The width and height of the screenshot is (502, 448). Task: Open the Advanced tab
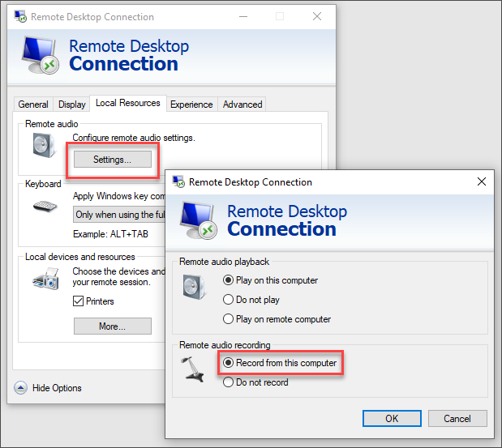[242, 105]
